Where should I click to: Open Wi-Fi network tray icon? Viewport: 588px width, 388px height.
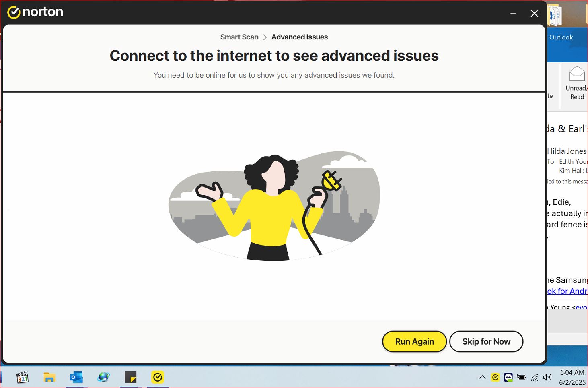click(x=535, y=378)
